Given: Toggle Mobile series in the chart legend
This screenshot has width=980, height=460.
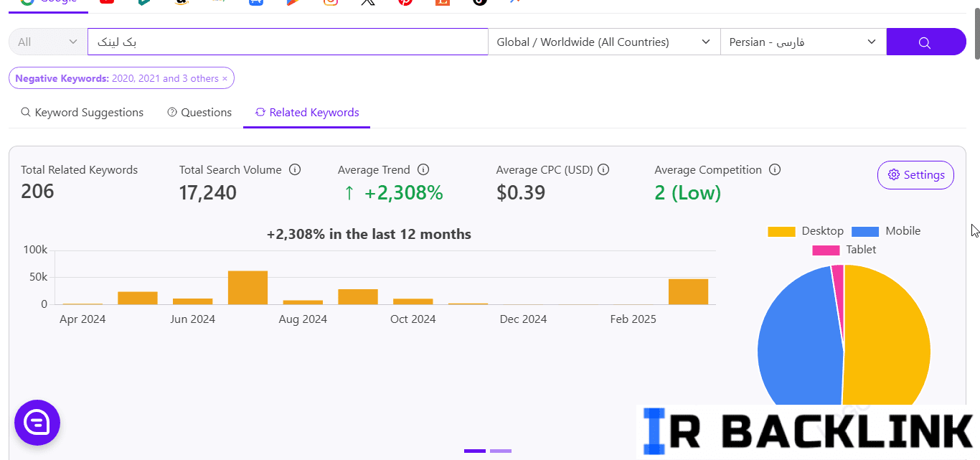Looking at the screenshot, I should 886,231.
